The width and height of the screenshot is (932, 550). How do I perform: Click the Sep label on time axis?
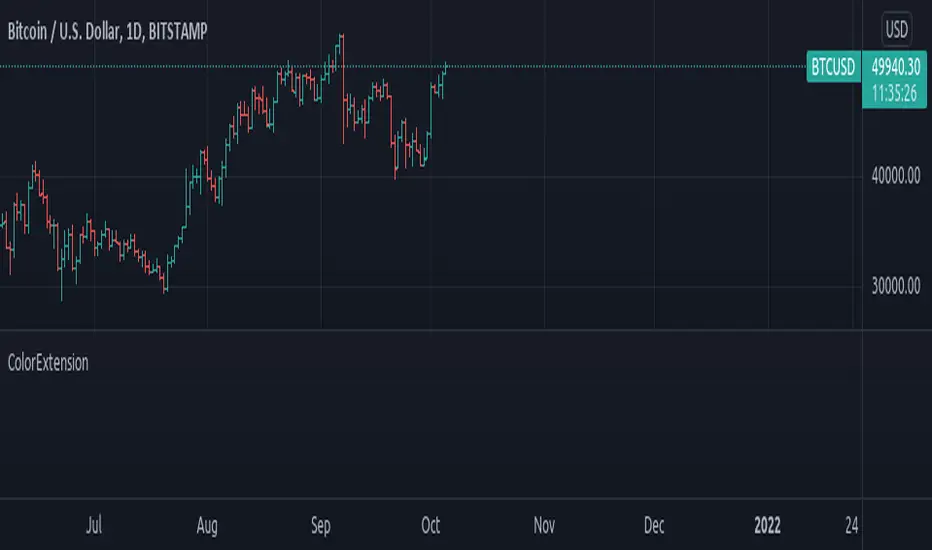[321, 523]
